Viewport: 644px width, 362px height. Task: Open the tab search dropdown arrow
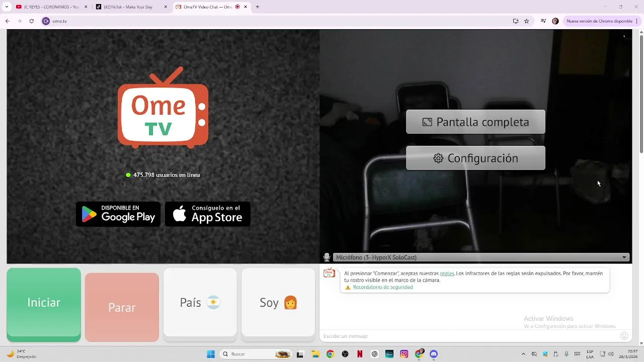pos(7,7)
